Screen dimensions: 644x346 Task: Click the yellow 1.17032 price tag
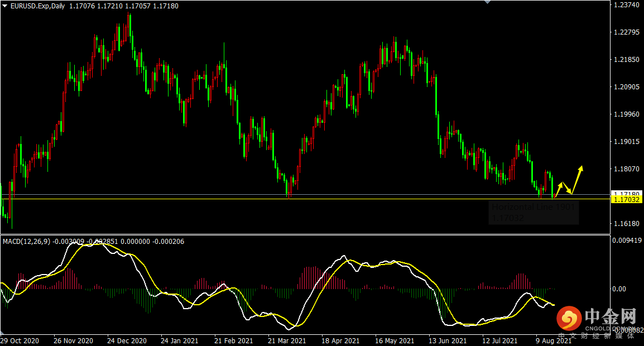pyautogui.click(x=627, y=199)
